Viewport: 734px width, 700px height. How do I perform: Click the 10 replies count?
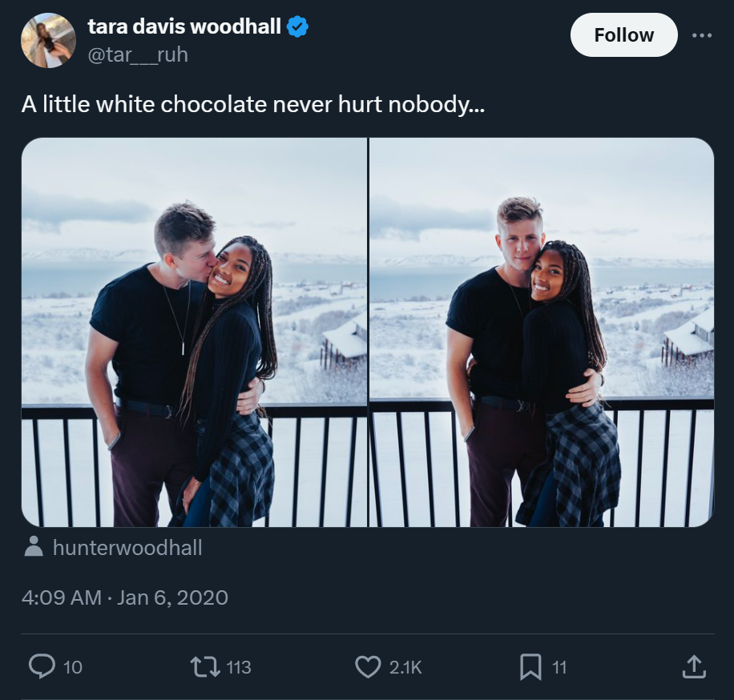[73, 667]
